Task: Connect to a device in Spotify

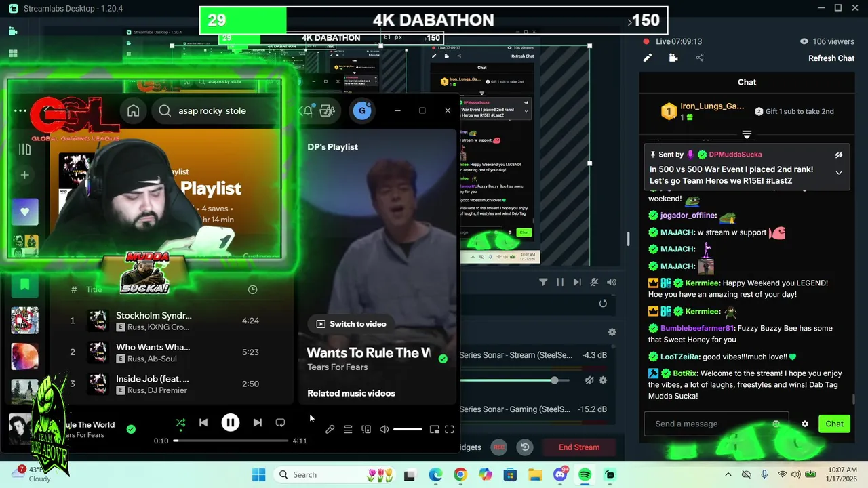Action: coord(366,429)
